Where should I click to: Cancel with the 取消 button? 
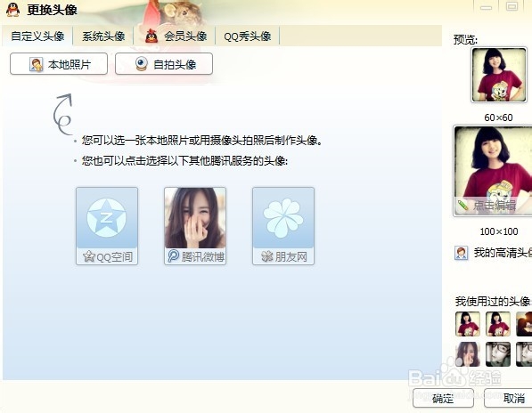[509, 398]
